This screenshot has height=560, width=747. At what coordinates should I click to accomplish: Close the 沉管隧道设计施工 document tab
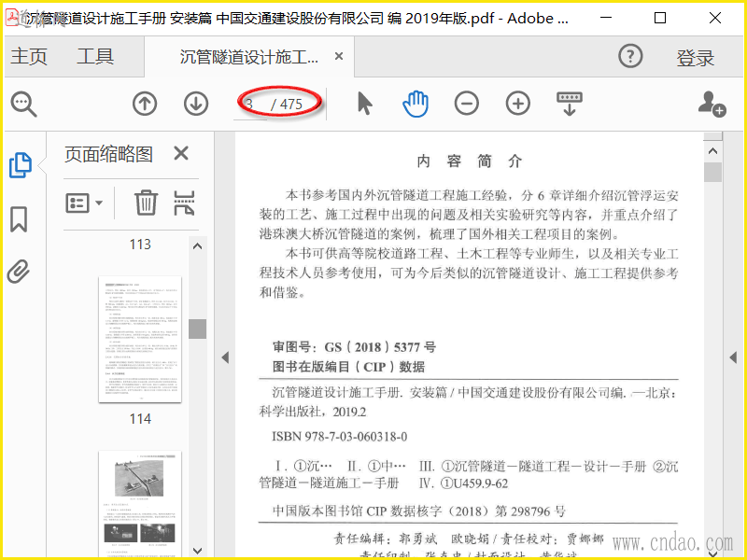tap(339, 56)
